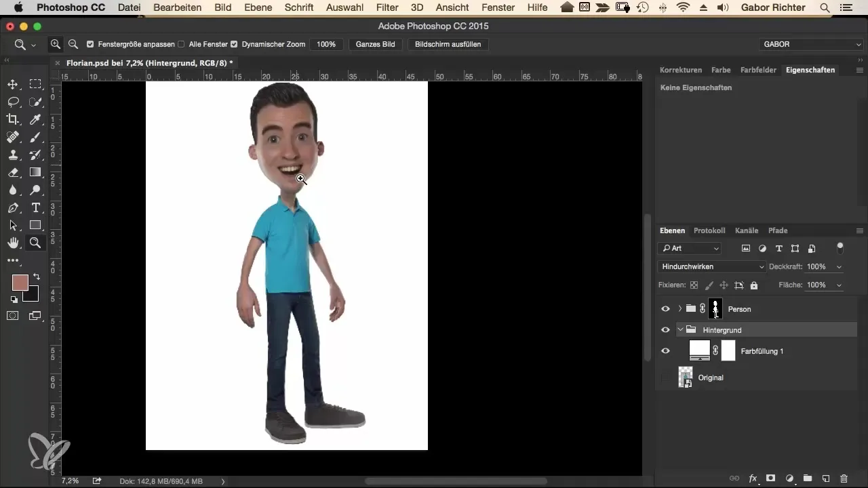
Task: Switch to zoom-out mode in options bar
Action: pos(73,44)
